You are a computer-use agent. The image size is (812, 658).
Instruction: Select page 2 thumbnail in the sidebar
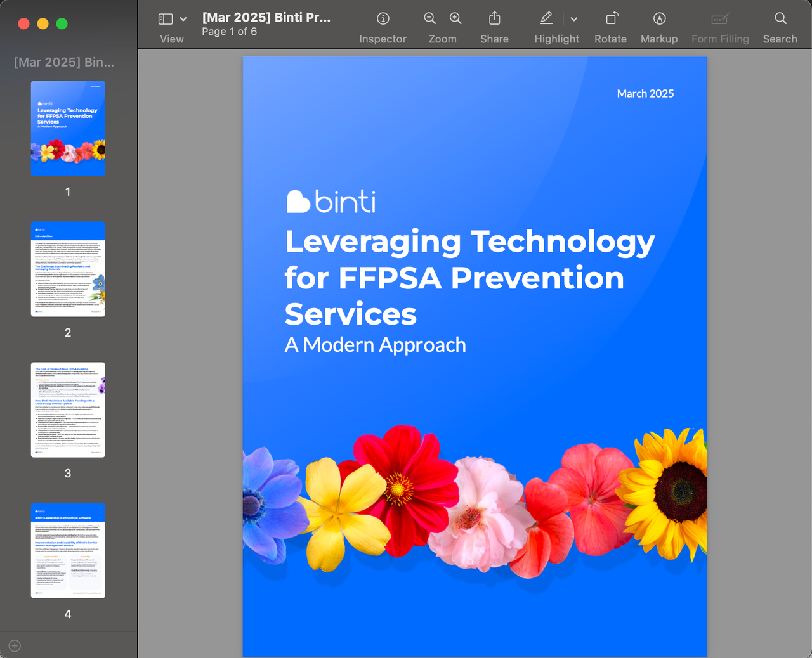68,269
